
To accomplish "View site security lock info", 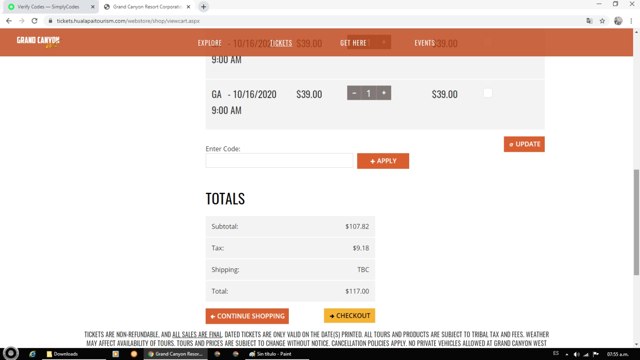I will pos(50,21).
